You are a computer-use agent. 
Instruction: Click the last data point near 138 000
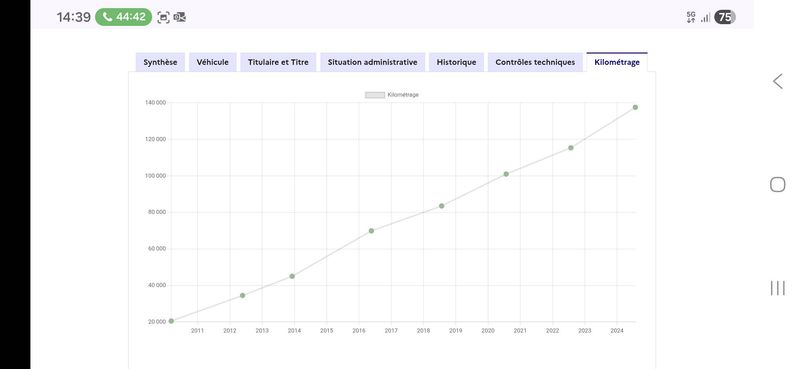[635, 107]
